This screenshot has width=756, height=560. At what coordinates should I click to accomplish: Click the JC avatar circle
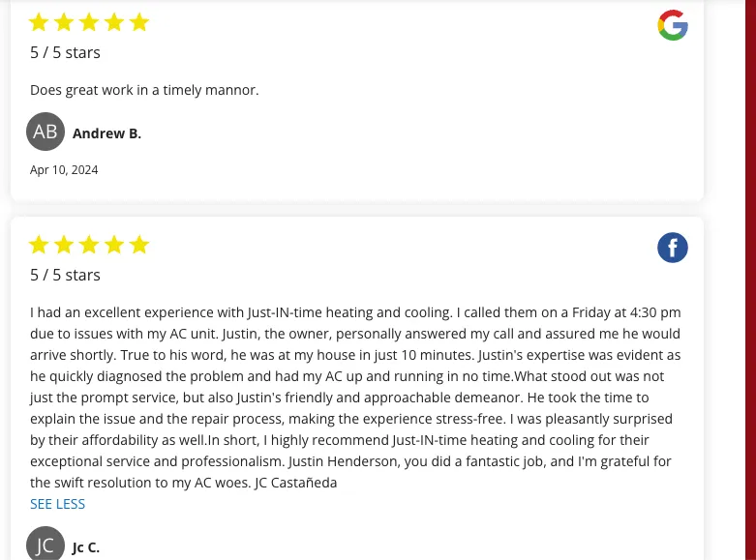(45, 545)
